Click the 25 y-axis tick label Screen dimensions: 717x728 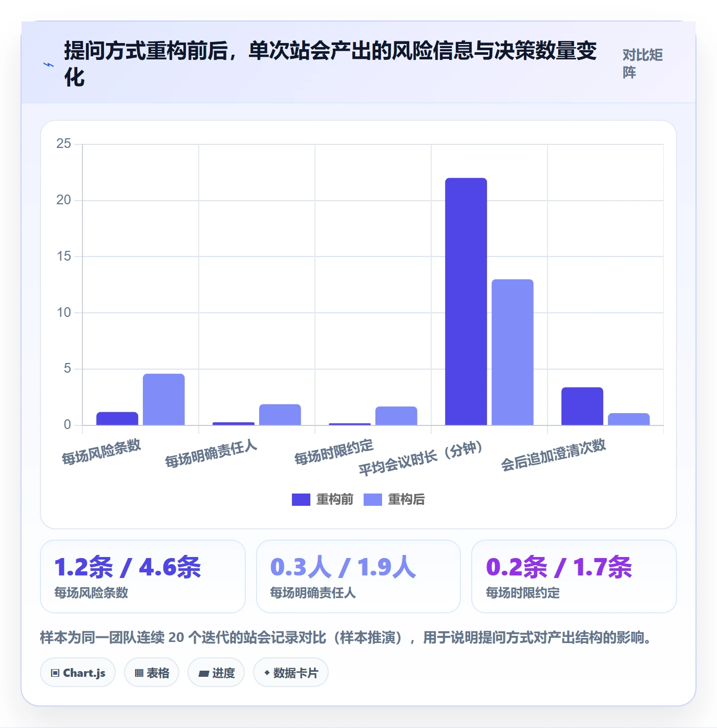pyautogui.click(x=64, y=144)
